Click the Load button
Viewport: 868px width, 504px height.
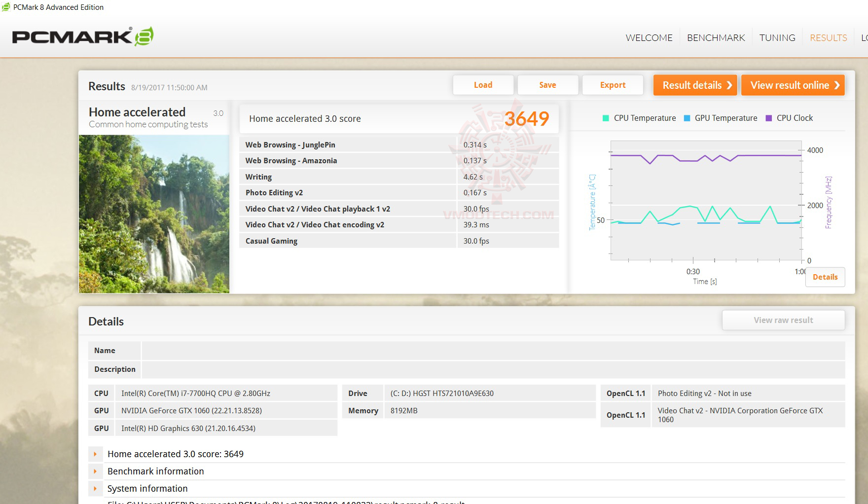coord(483,85)
